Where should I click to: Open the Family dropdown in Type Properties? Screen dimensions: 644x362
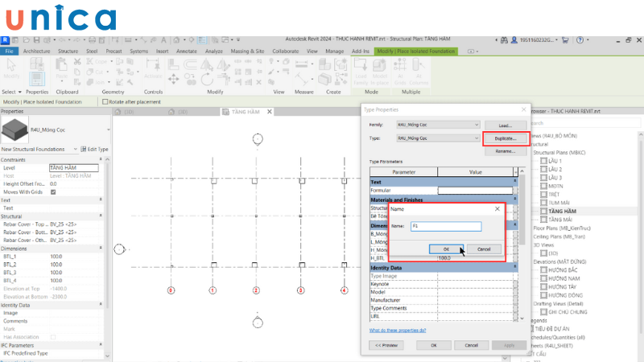(477, 125)
